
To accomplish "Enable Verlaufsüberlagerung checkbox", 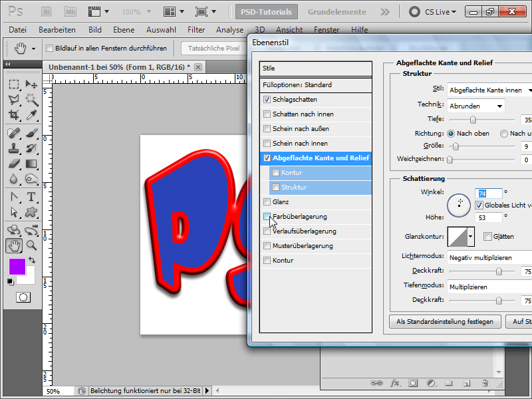I will point(267,231).
